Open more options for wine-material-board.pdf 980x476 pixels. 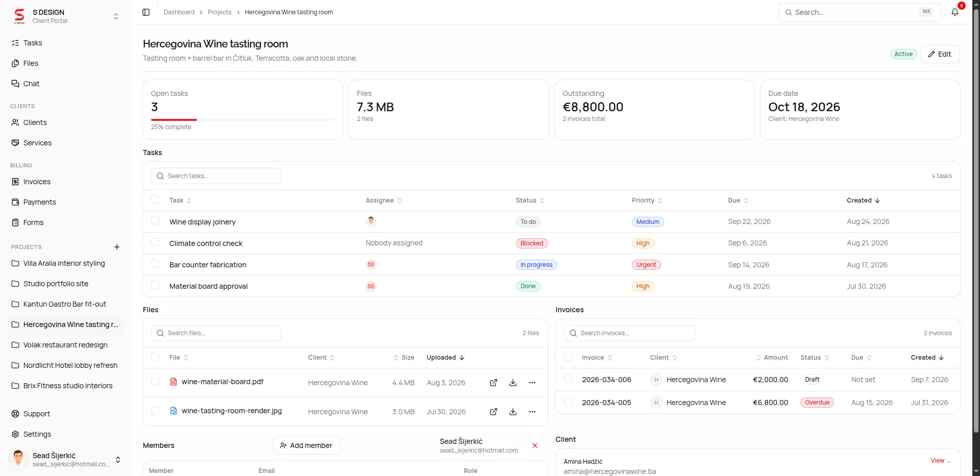coord(532,383)
